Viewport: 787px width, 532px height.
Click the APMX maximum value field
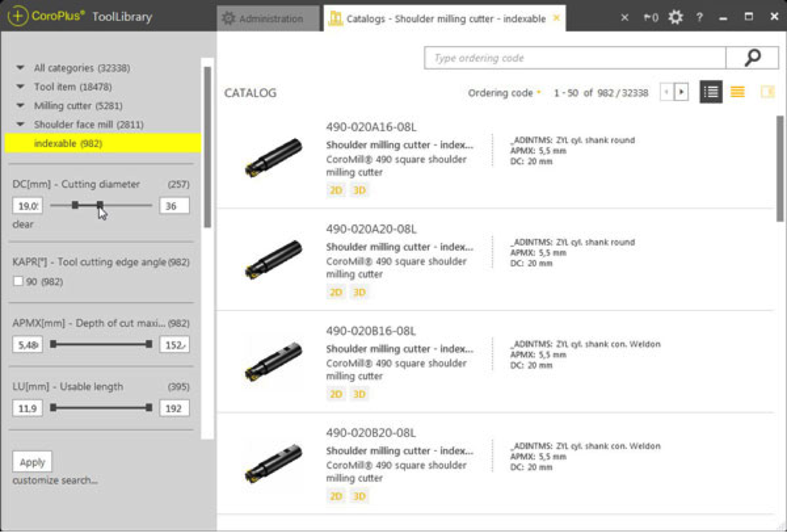[174, 345]
